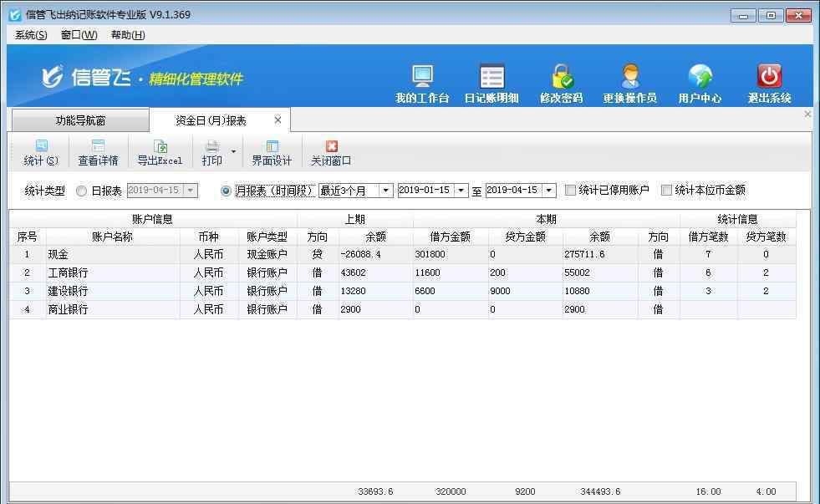Open the daily report date dropdown

191,190
